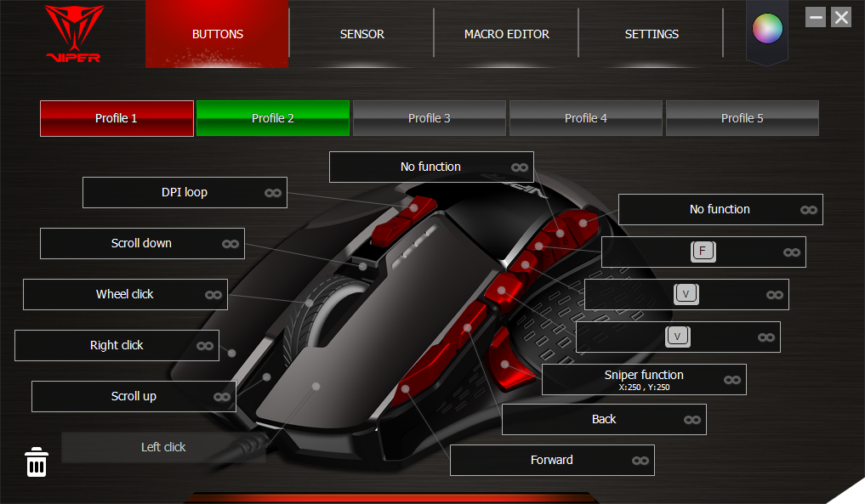Open the Forward button assignment

point(552,461)
